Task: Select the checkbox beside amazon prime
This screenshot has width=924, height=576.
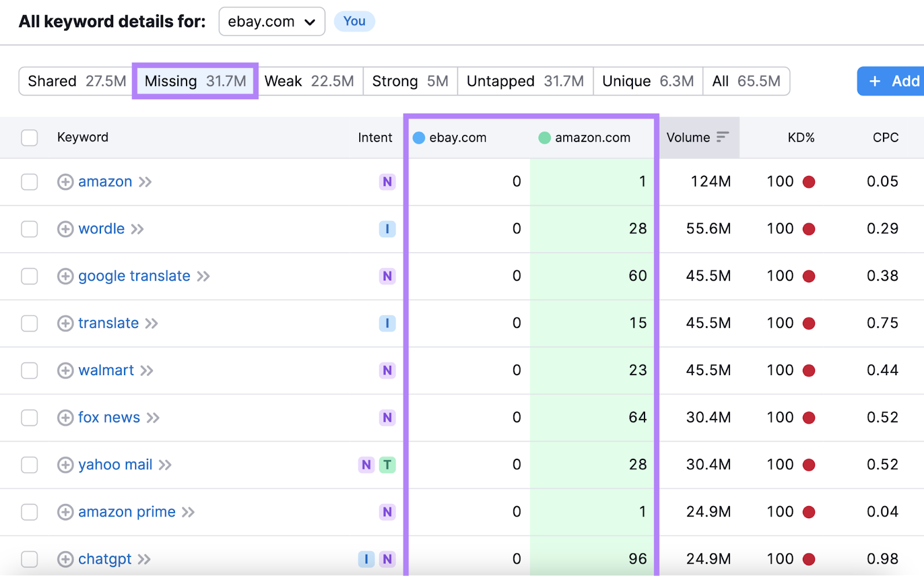Action: coord(29,511)
